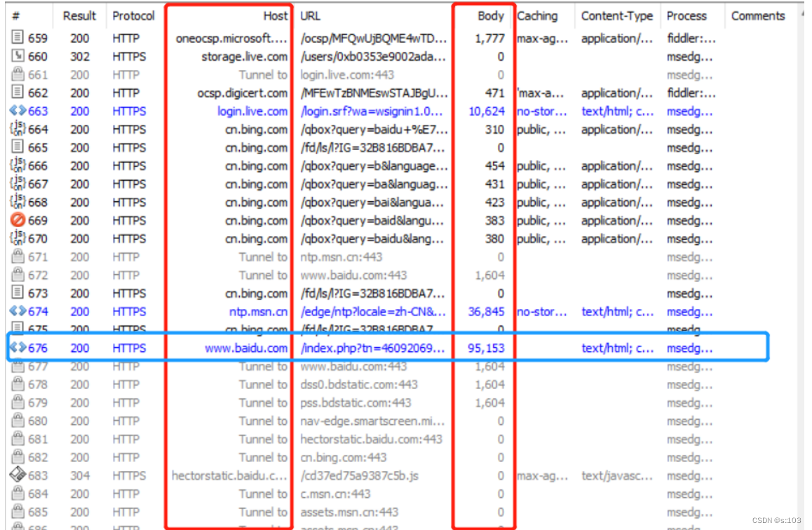Select the /cd37ed75a9387c5b.js URL cell
812x530 pixels.
(360, 475)
